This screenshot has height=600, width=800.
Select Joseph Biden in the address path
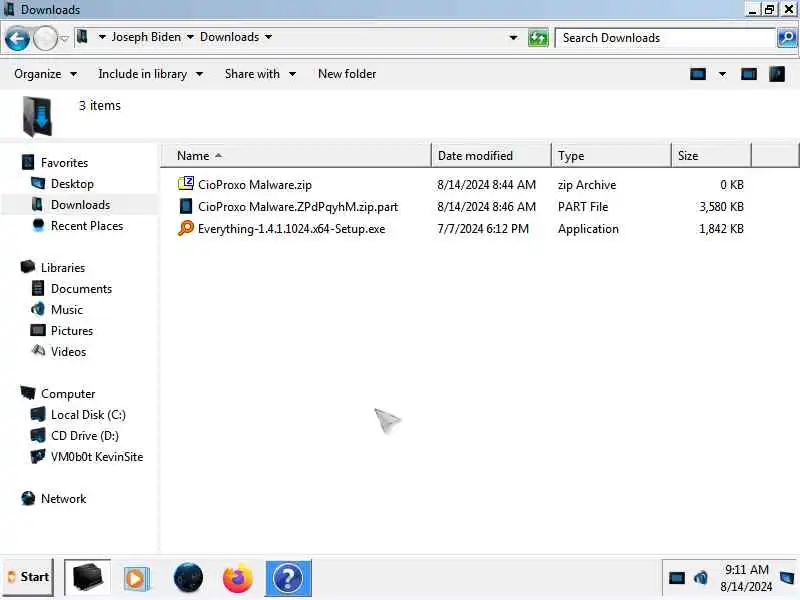(146, 37)
